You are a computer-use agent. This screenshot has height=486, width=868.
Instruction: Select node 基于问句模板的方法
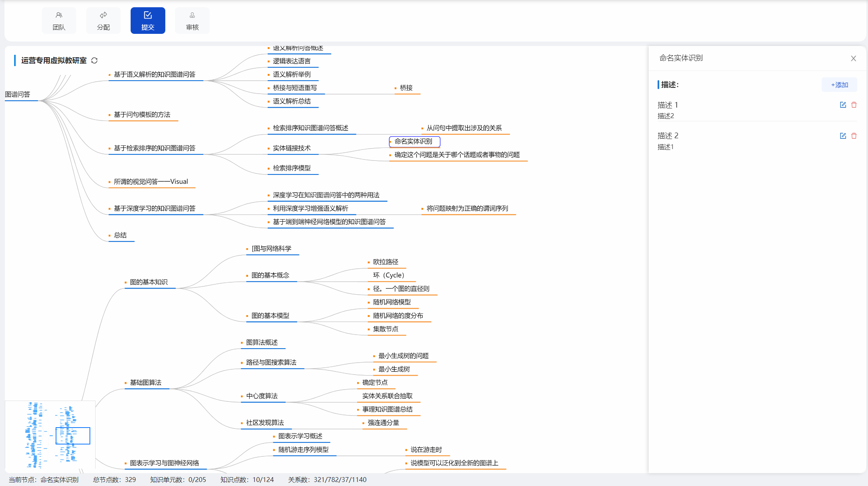142,115
